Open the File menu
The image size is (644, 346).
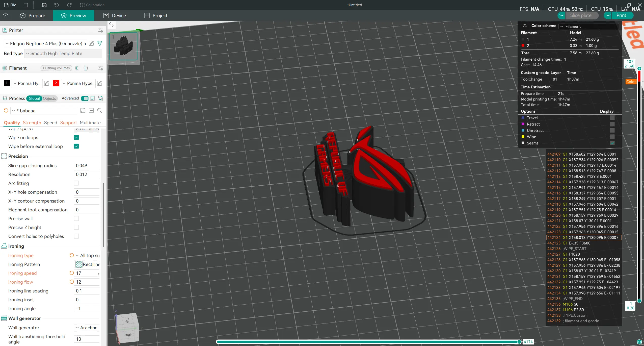10,5
